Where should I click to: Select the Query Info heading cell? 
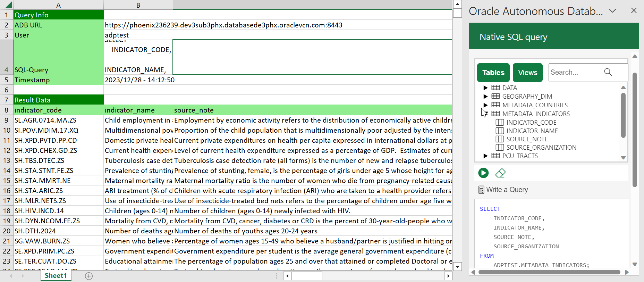click(x=58, y=15)
